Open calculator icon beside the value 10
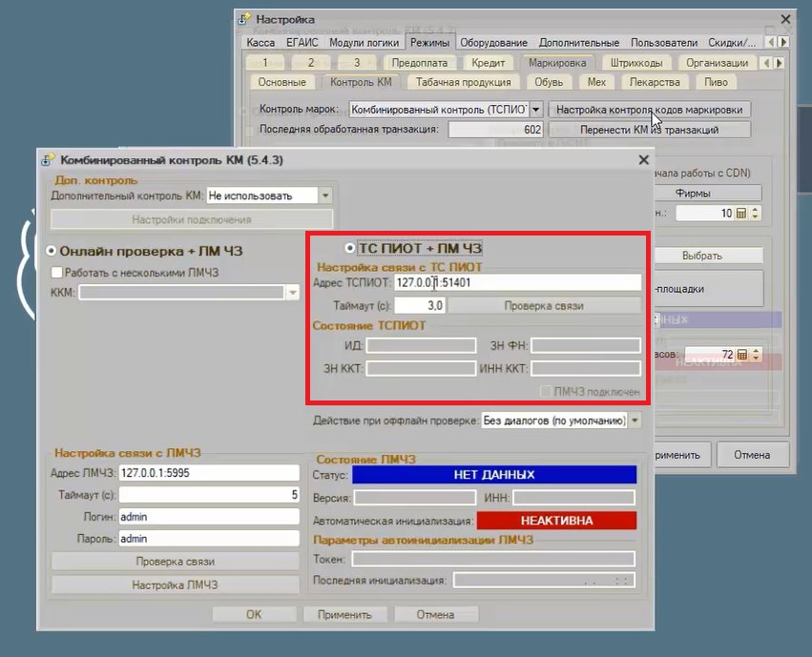Viewport: 812px width, 657px height. pyautogui.click(x=741, y=214)
